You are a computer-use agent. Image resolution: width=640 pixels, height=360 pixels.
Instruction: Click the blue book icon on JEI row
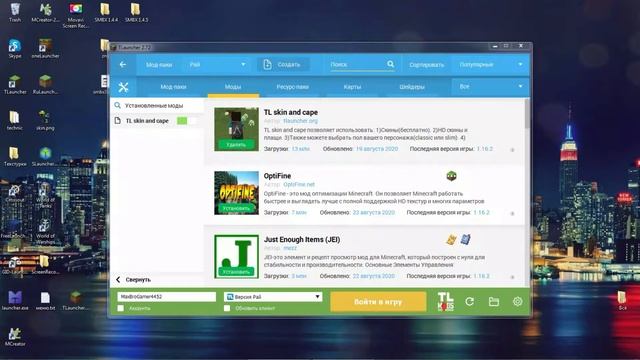[x=465, y=239]
